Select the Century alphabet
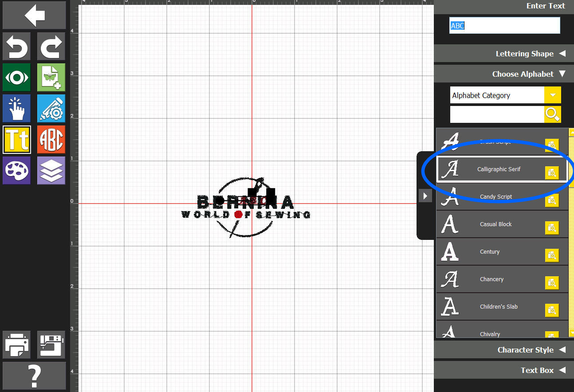 502,251
